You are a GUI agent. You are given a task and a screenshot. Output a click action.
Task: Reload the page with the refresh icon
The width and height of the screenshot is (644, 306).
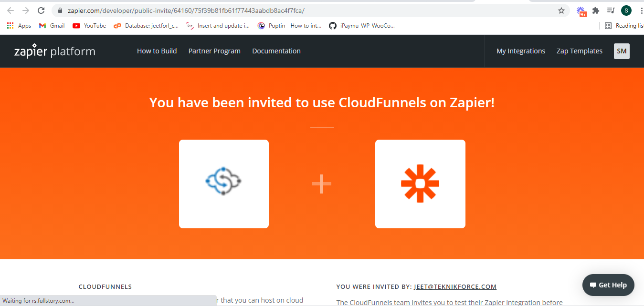tap(41, 10)
